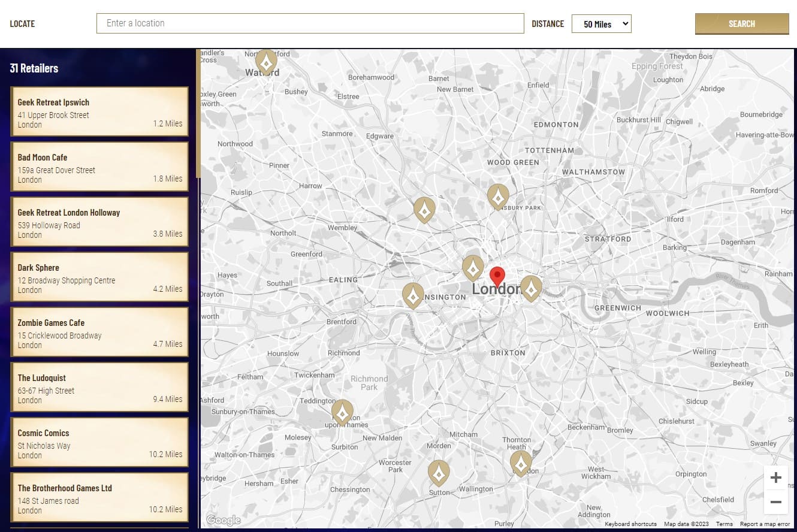This screenshot has height=532, width=797.
Task: Click the retailer marker near Wembley
Action: tap(424, 210)
